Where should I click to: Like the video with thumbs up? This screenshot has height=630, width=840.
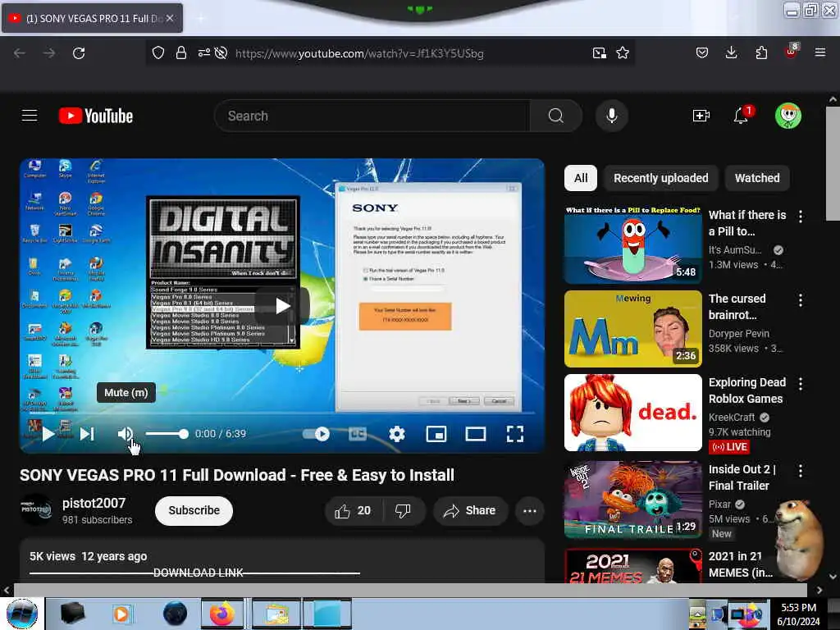354,510
